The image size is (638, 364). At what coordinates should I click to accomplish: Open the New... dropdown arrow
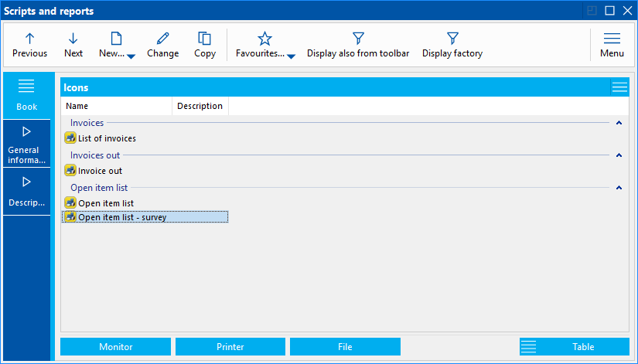(131, 56)
